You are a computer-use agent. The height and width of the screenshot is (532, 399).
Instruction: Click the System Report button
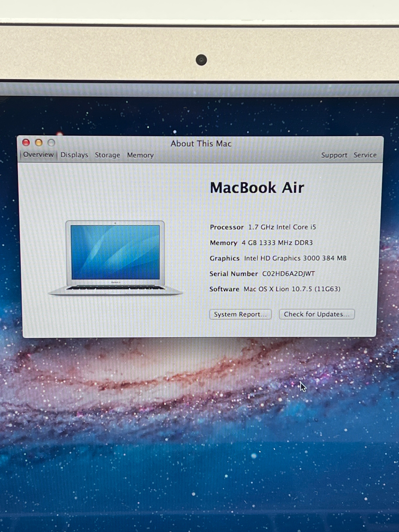(241, 314)
